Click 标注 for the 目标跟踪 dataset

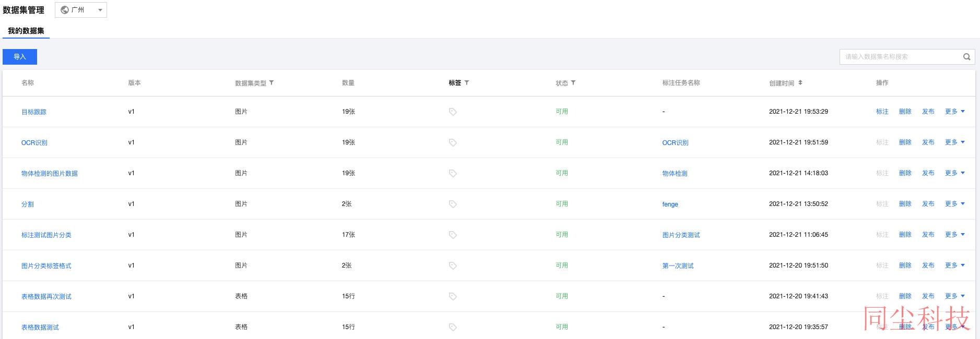point(882,112)
